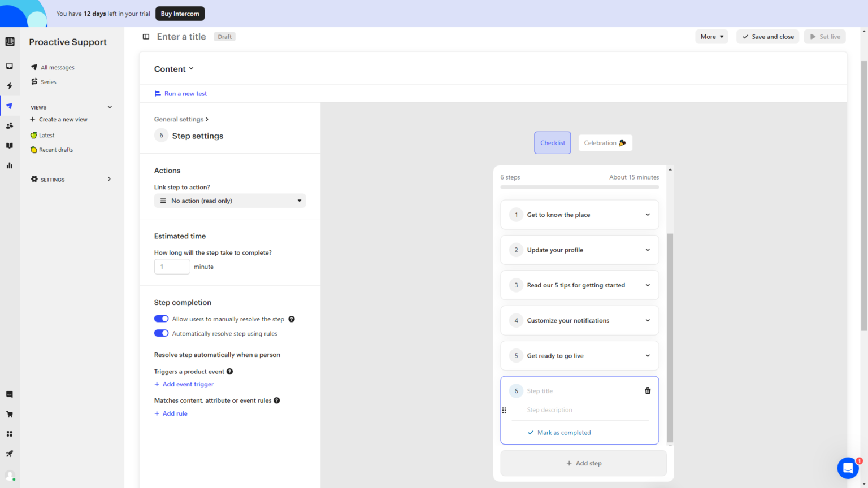Delete step 6 using the trash icon
Image resolution: width=868 pixels, height=488 pixels.
pos(648,390)
